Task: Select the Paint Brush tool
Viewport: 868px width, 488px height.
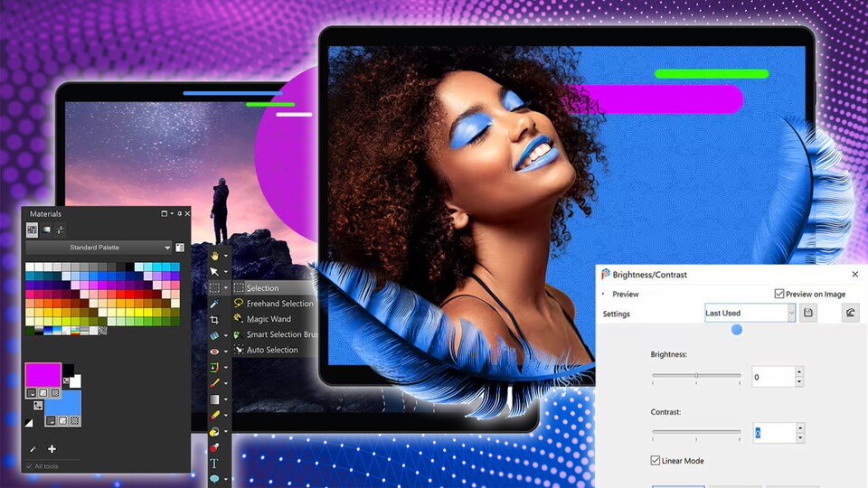Action: tap(214, 383)
